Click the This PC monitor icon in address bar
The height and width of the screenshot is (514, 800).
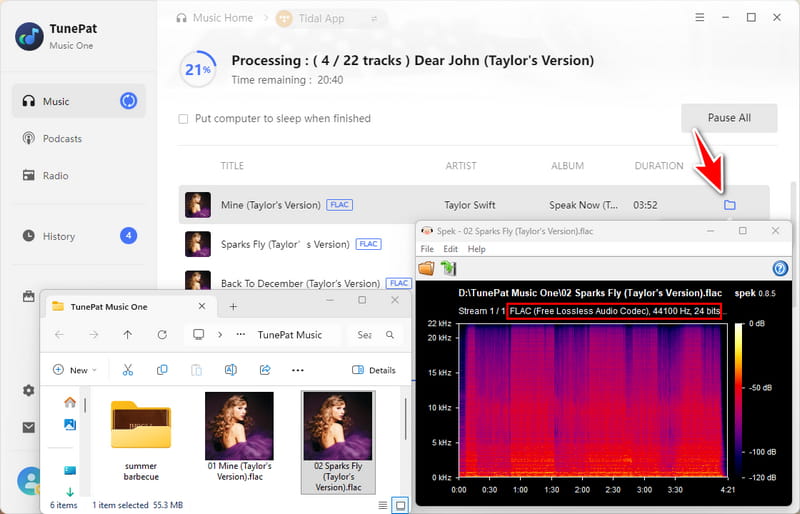pyautogui.click(x=198, y=335)
